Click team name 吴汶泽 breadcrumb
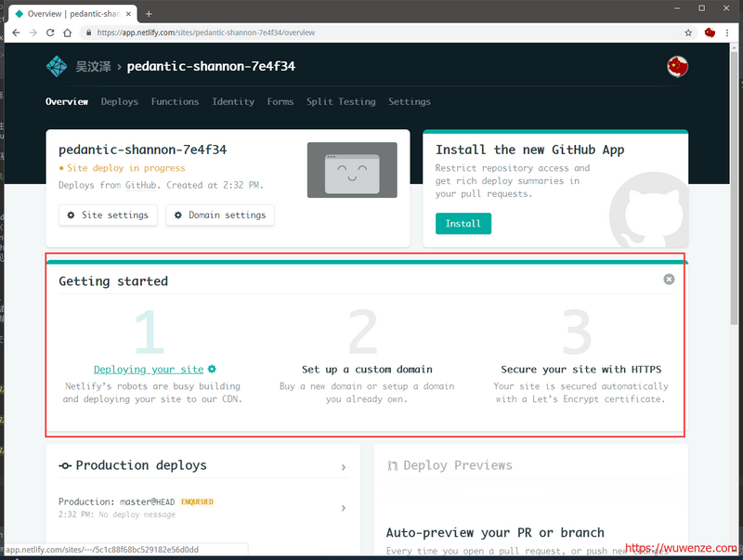 click(94, 67)
